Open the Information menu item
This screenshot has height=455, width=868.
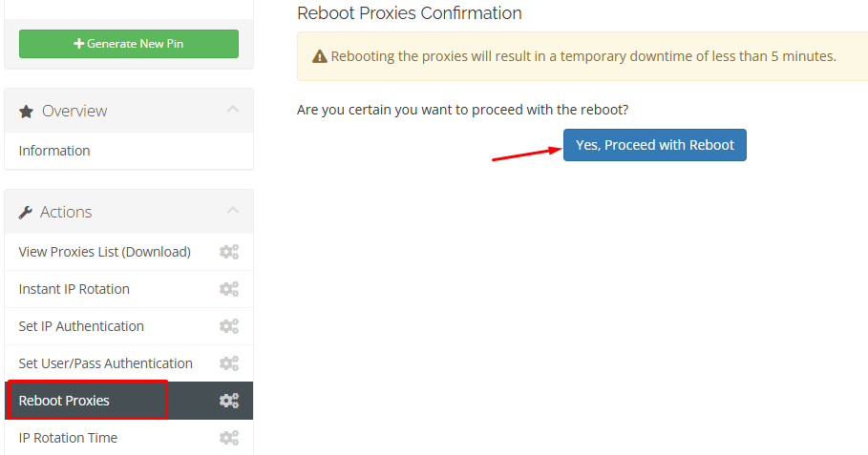(x=54, y=151)
